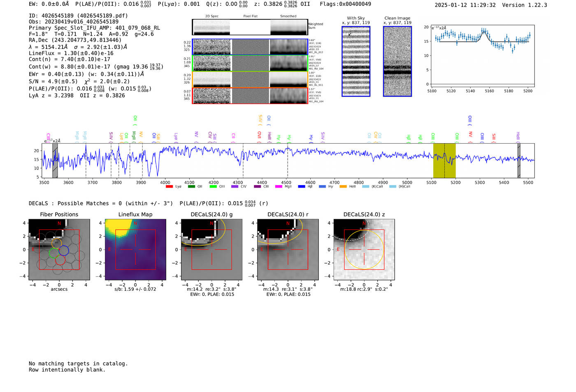
Task: Click the Lyα red legend swatch
Action: tap(169, 186)
